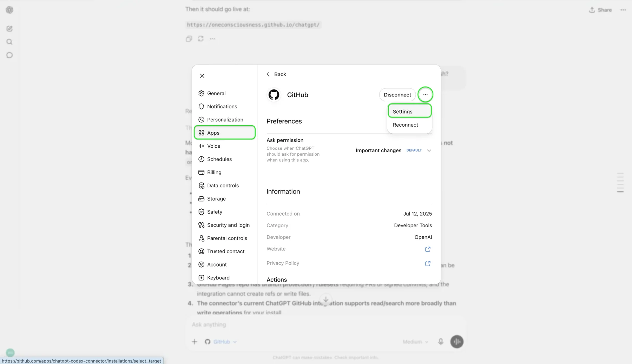Open the plus attachment menu in composer

coord(195,342)
